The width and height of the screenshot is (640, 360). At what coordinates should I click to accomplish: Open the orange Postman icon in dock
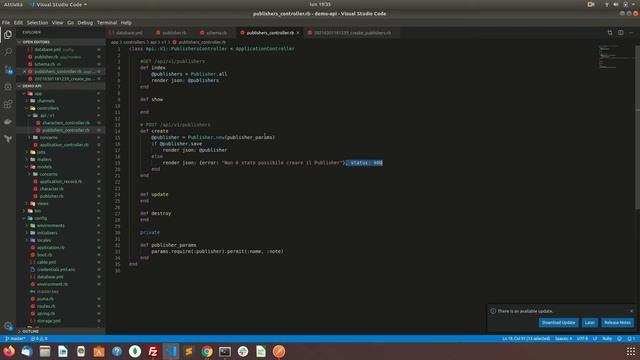(x=279, y=351)
